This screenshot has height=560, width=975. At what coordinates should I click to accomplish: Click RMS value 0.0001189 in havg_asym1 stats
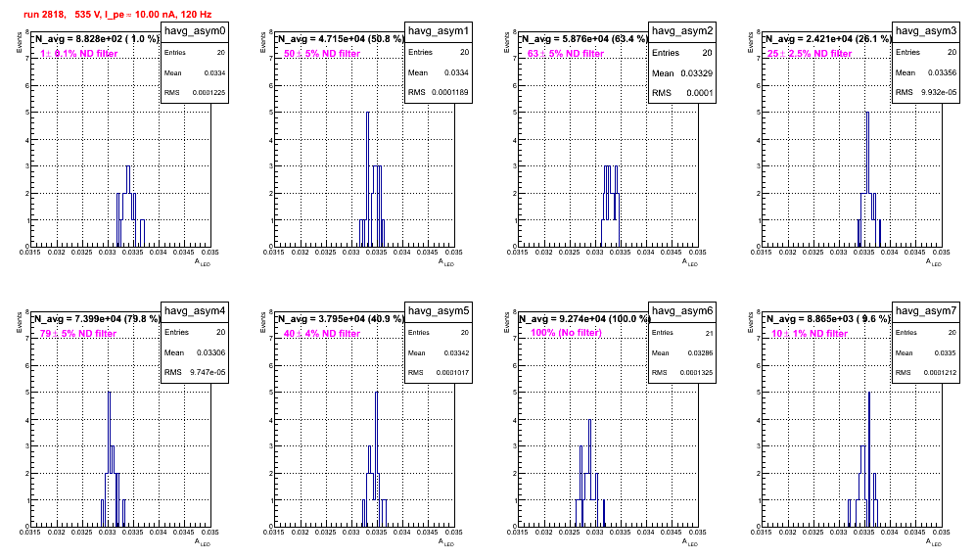click(x=451, y=92)
